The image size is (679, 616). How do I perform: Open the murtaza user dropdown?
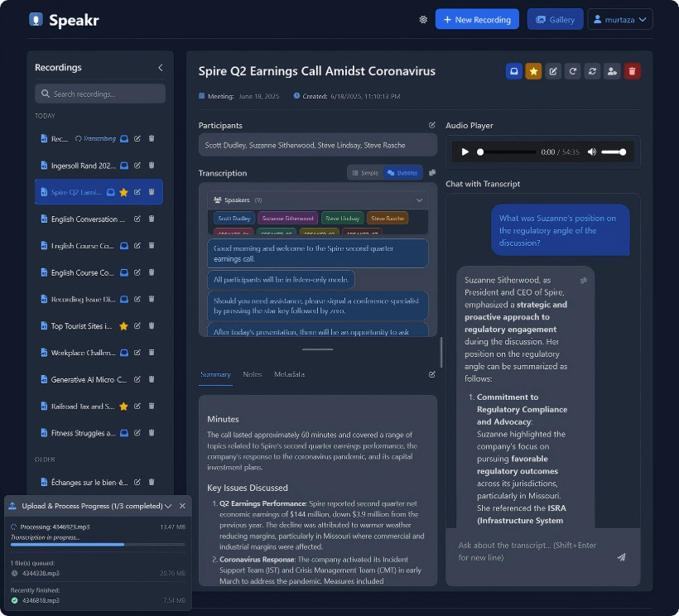(619, 19)
